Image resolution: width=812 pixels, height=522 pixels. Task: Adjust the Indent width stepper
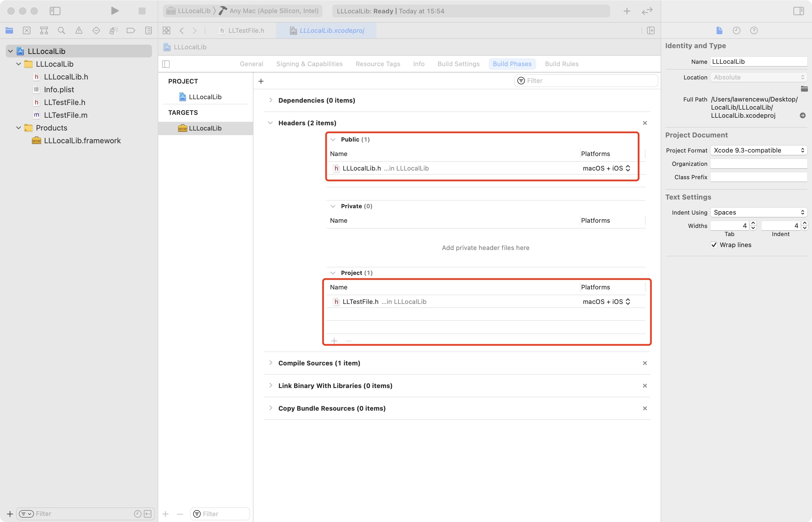tap(805, 225)
